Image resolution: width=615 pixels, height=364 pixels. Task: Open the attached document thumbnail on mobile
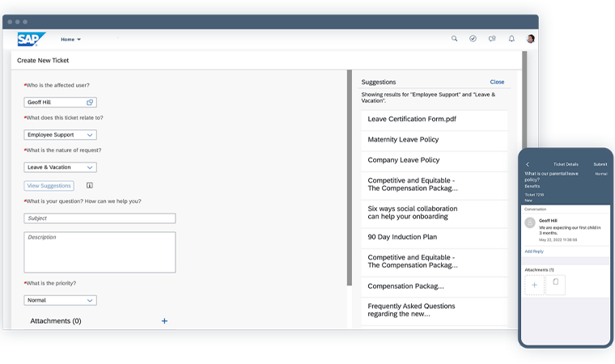pyautogui.click(x=555, y=284)
